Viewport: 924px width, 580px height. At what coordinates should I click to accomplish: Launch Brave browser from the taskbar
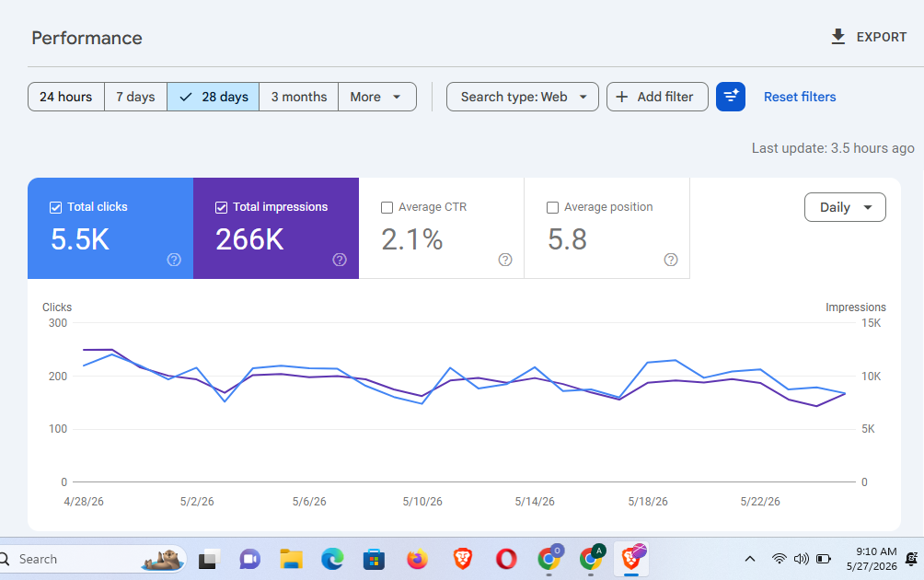pos(463,559)
